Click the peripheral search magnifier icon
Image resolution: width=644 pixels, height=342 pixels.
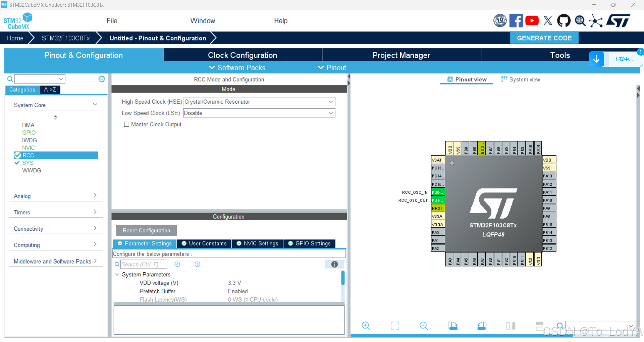10,79
